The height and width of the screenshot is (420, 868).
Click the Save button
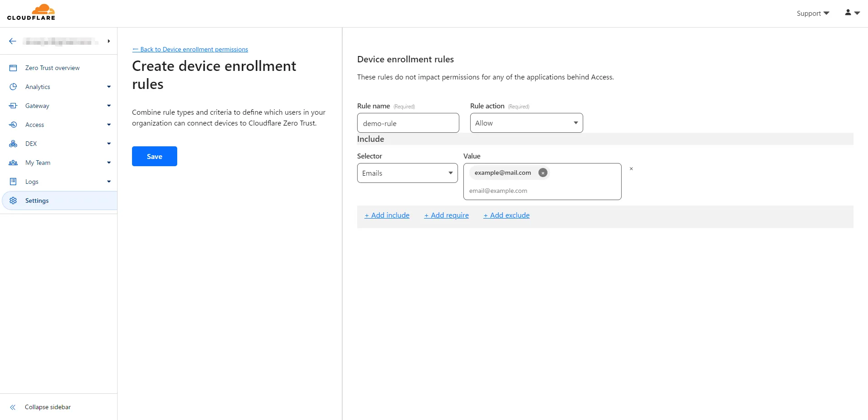155,156
